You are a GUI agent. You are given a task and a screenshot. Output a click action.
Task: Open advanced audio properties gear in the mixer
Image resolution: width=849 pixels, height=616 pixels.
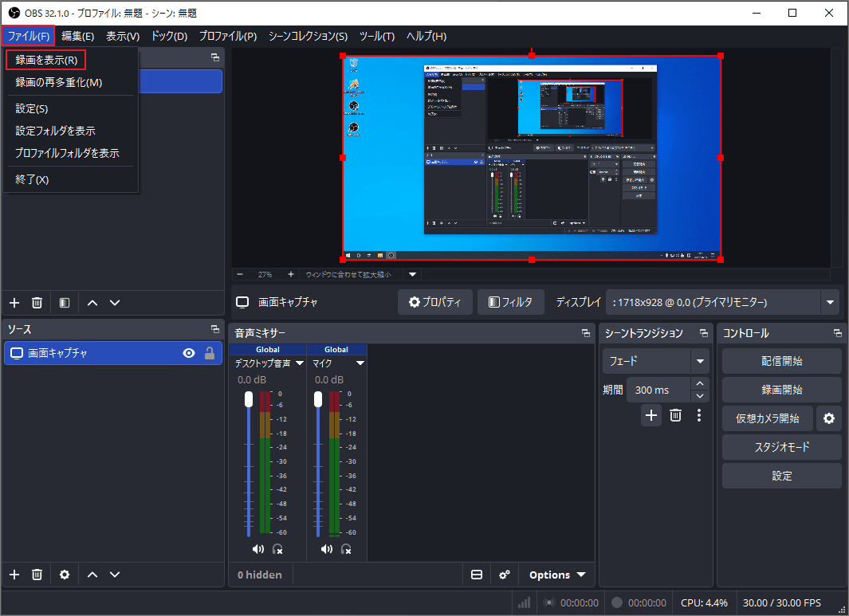505,575
